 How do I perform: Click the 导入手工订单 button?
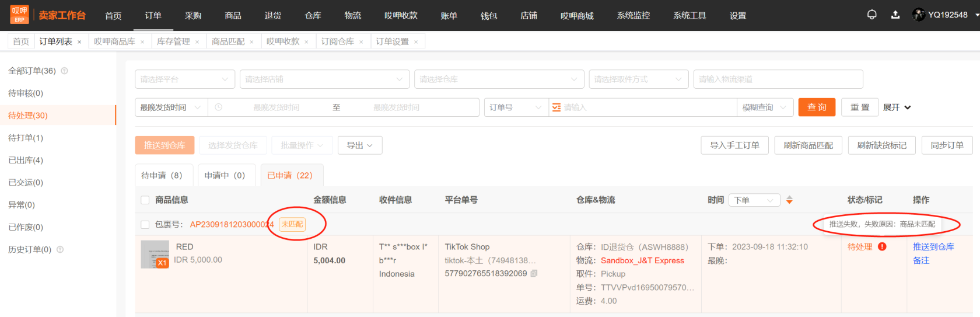point(735,145)
